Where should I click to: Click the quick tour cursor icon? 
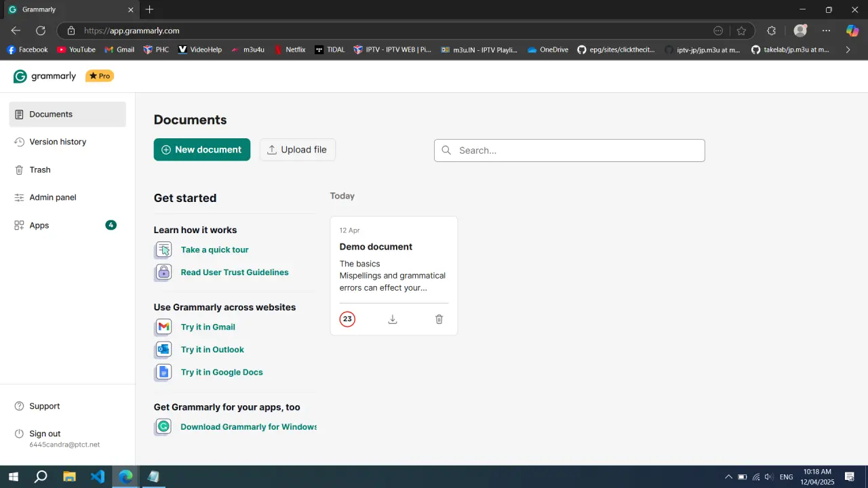(163, 250)
